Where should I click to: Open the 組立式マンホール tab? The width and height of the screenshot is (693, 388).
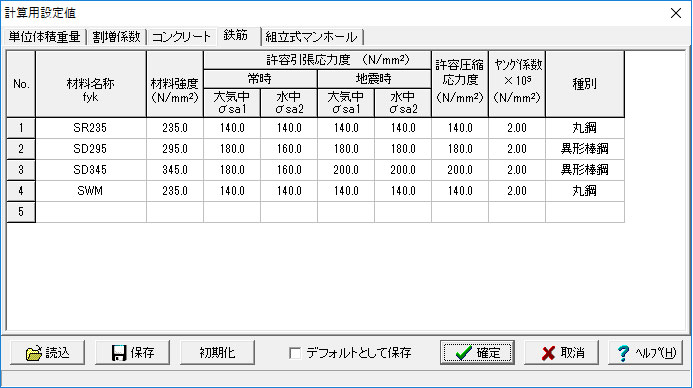[311, 37]
